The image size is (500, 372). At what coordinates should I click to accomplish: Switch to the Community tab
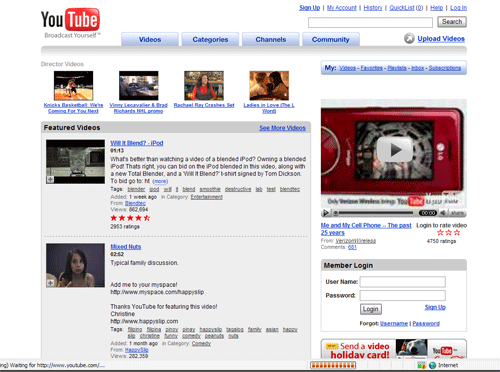(x=331, y=39)
